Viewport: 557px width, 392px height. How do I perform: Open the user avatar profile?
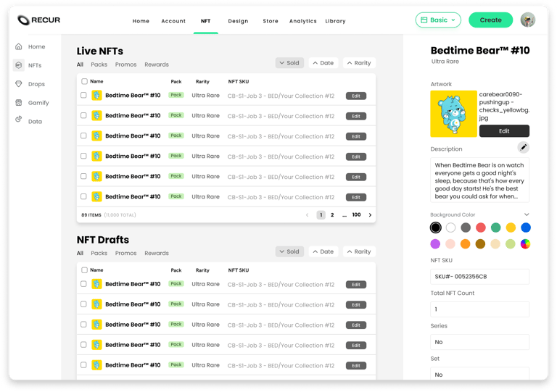528,20
